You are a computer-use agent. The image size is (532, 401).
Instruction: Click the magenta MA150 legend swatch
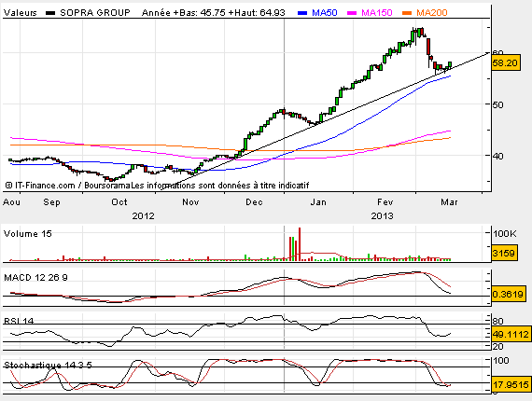352,13
